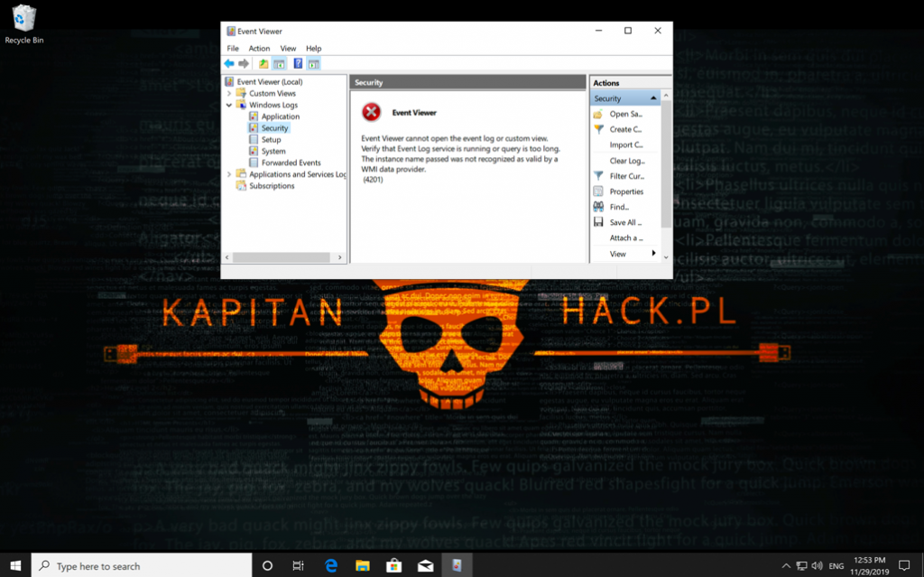The width and height of the screenshot is (924, 577).
Task: Maximize the Event Viewer window
Action: (628, 31)
